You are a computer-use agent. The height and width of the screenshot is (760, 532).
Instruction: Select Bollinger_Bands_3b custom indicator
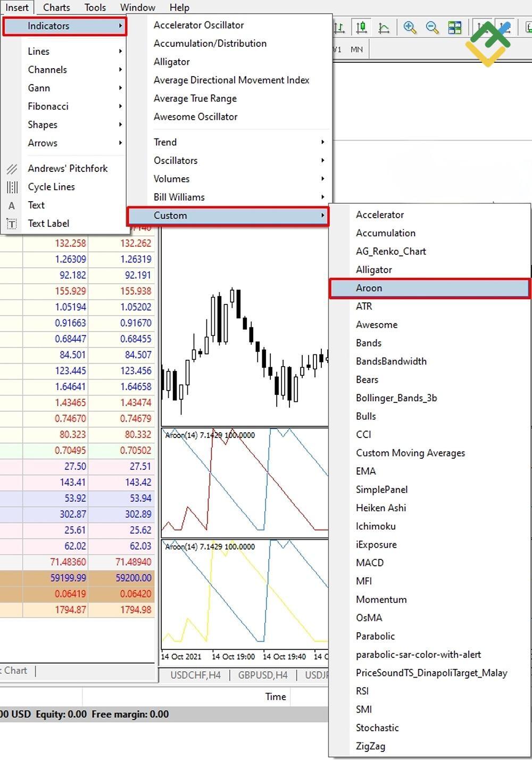[430, 398]
